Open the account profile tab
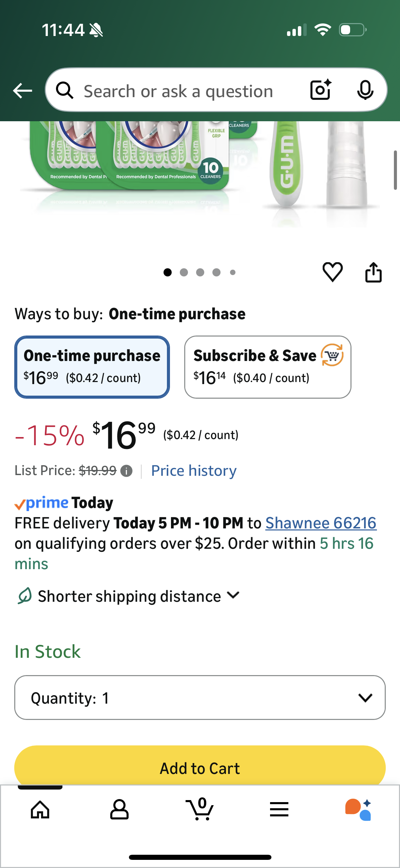The width and height of the screenshot is (400, 868). pos(119,810)
